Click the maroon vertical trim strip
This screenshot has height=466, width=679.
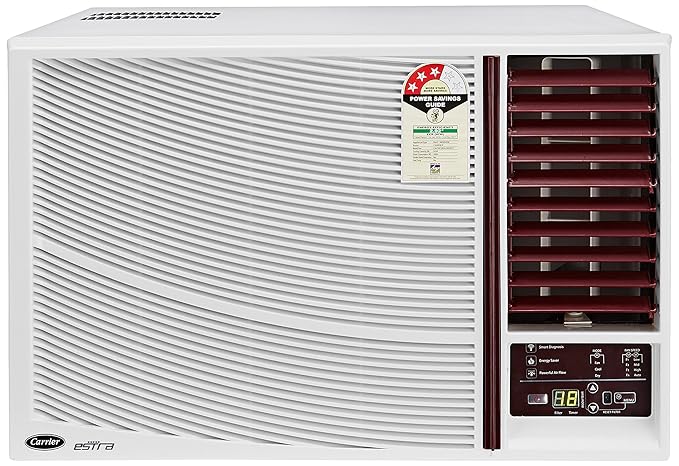(490, 240)
